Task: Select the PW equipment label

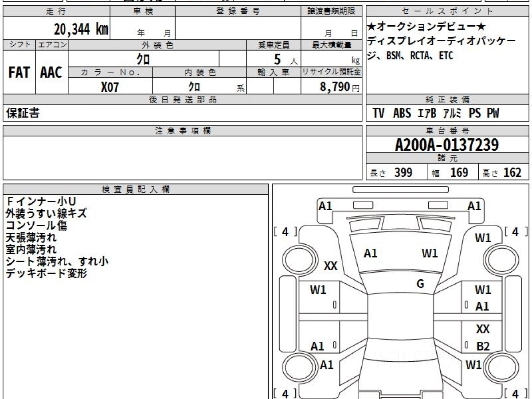Action: coord(493,113)
